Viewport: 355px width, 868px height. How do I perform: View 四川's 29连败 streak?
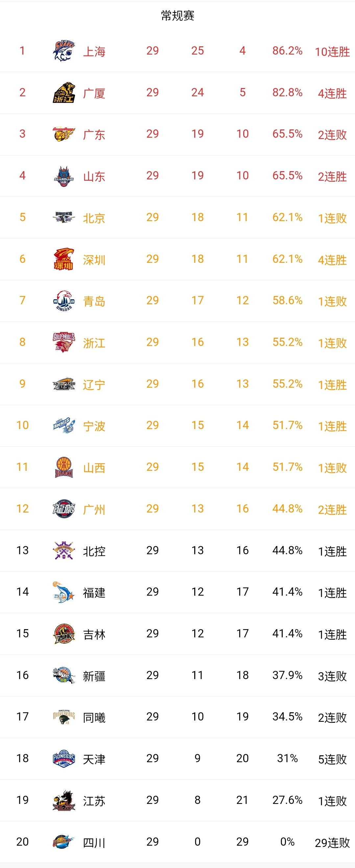(x=332, y=842)
